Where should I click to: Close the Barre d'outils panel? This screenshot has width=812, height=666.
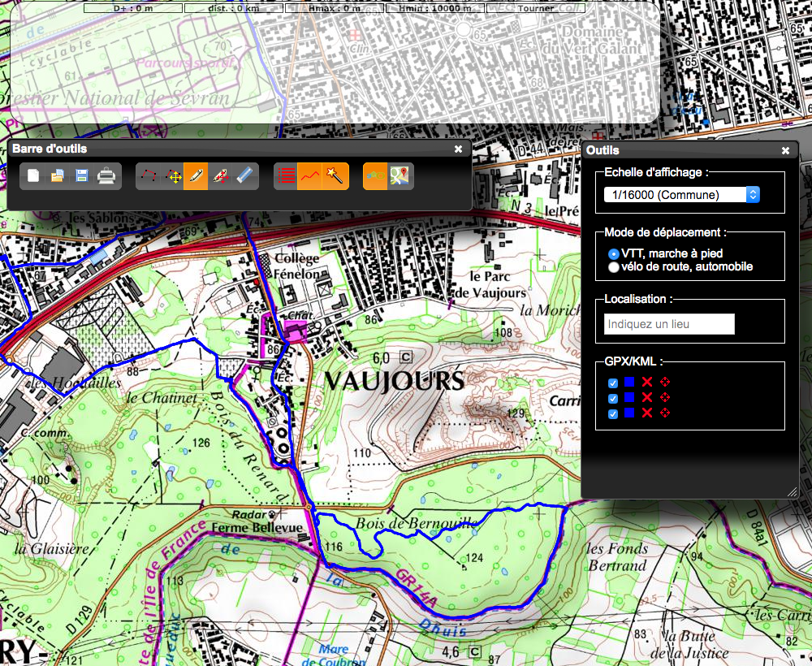point(458,149)
